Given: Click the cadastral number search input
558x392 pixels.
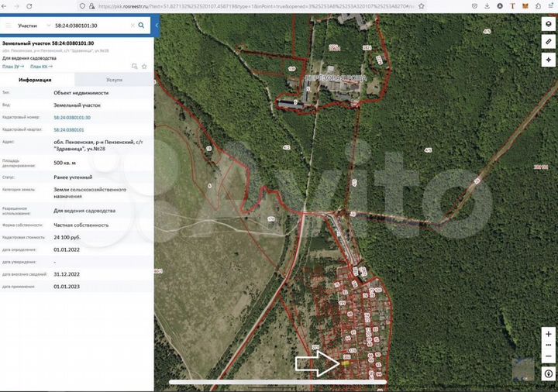Looking at the screenshot, I should point(91,26).
